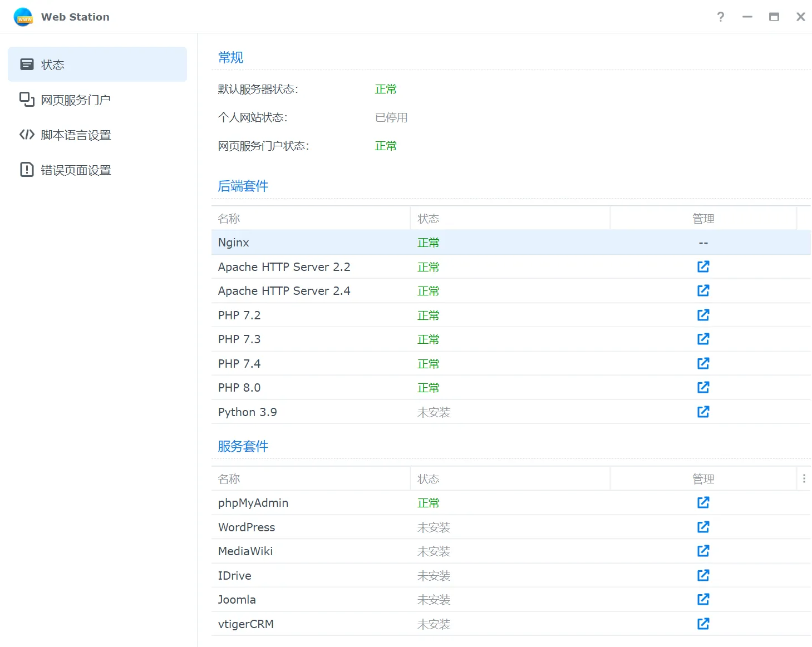Click 未安装 status of Python 3.9

434,412
